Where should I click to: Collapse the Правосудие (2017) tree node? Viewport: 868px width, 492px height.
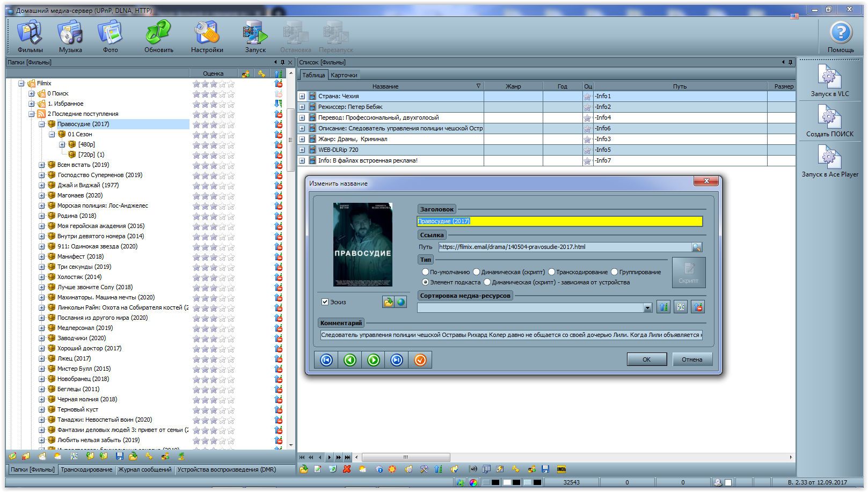tap(42, 124)
